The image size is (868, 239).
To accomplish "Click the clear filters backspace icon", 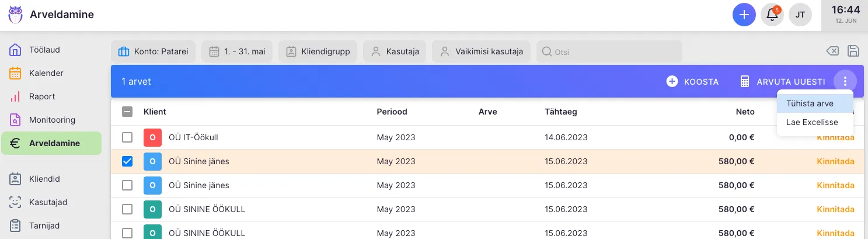I will click(832, 51).
